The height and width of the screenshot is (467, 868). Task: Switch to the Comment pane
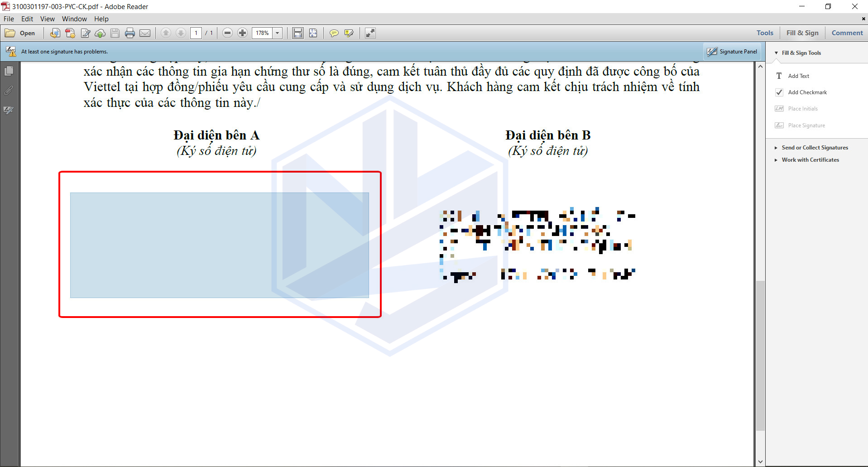click(x=847, y=33)
